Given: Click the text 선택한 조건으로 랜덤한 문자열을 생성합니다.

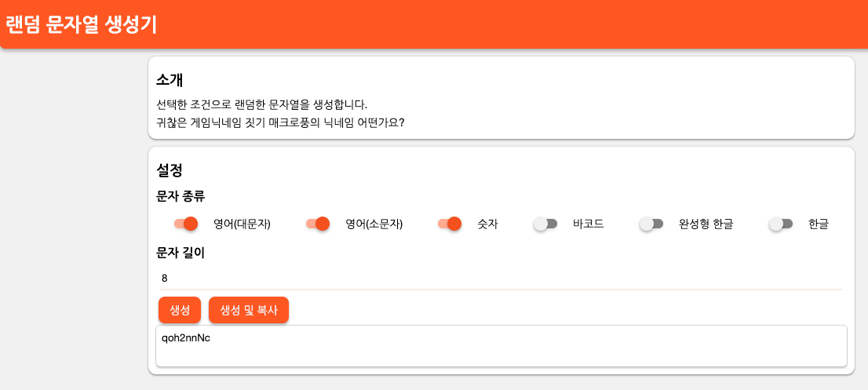Looking at the screenshot, I should [x=262, y=104].
